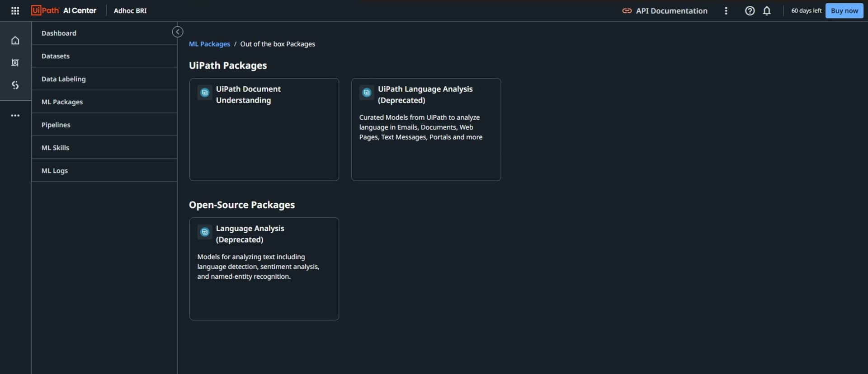Image resolution: width=868 pixels, height=374 pixels.
Task: Go back via ML Packages breadcrumb
Action: (209, 44)
